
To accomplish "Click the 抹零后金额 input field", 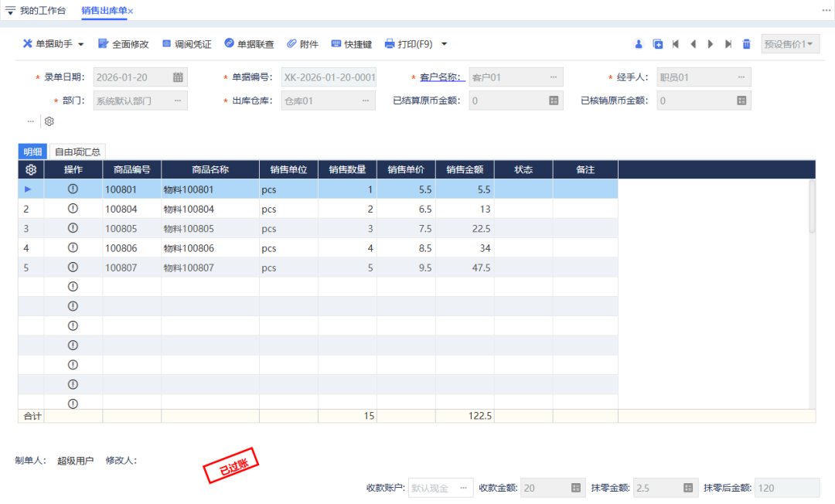I will [x=787, y=488].
